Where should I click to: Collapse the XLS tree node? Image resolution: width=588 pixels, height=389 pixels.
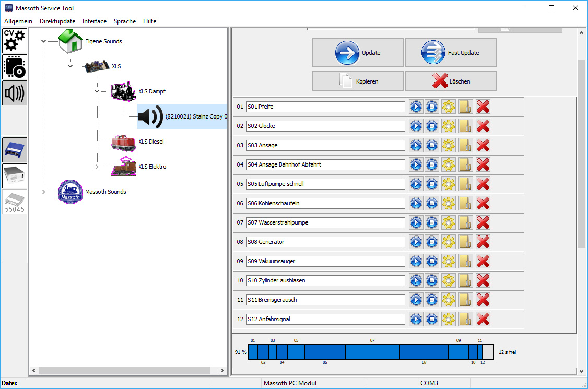coord(70,66)
